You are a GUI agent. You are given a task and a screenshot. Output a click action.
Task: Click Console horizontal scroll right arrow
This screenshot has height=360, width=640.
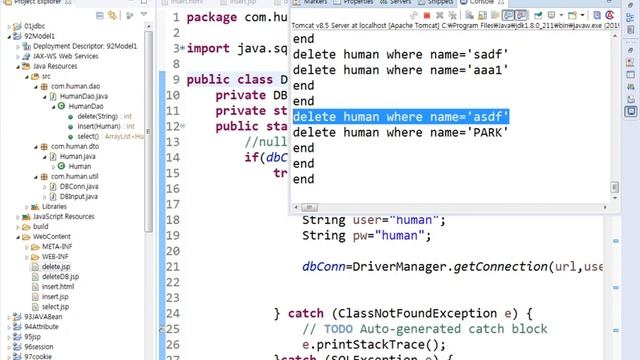(605, 207)
